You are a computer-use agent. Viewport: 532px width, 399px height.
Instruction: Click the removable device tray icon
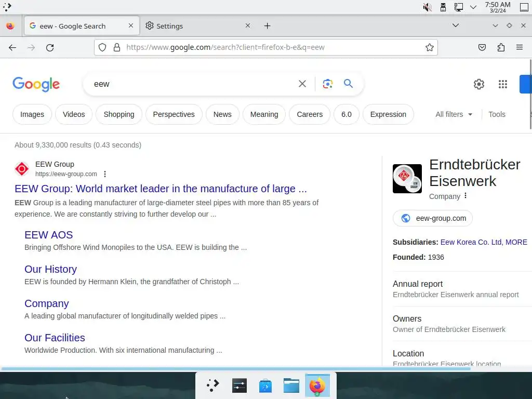(443, 7)
